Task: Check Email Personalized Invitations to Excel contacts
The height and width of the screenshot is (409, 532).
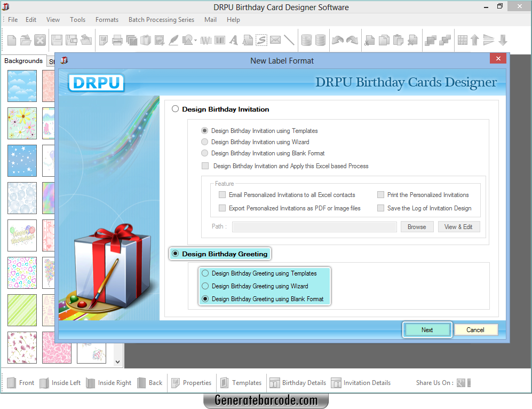Action: point(222,195)
